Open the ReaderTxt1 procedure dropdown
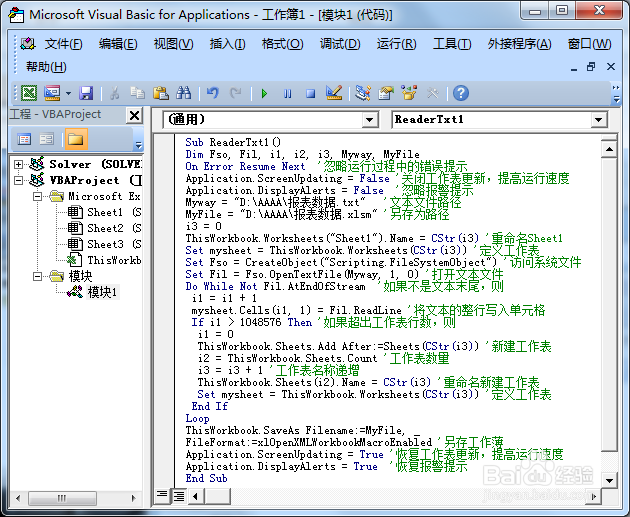This screenshot has height=517, width=630. [x=598, y=120]
